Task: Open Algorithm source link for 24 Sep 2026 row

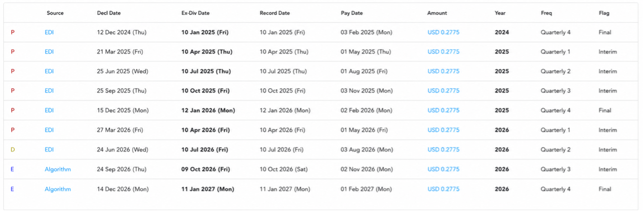Action: point(58,169)
